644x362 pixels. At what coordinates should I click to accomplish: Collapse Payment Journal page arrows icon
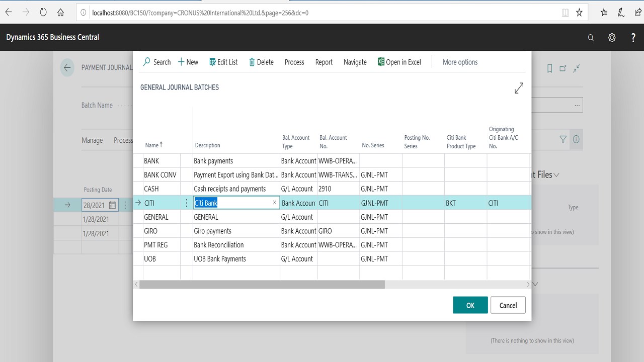click(x=577, y=68)
